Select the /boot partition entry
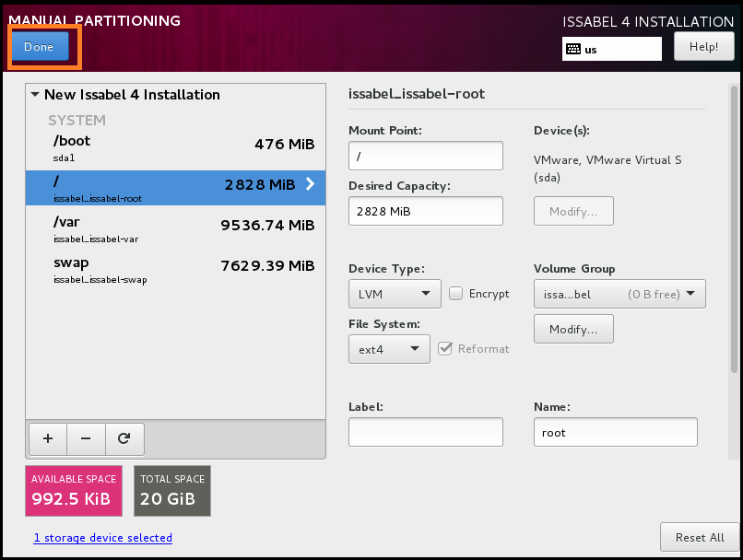Viewport: 743px width, 560px height. coord(175,147)
